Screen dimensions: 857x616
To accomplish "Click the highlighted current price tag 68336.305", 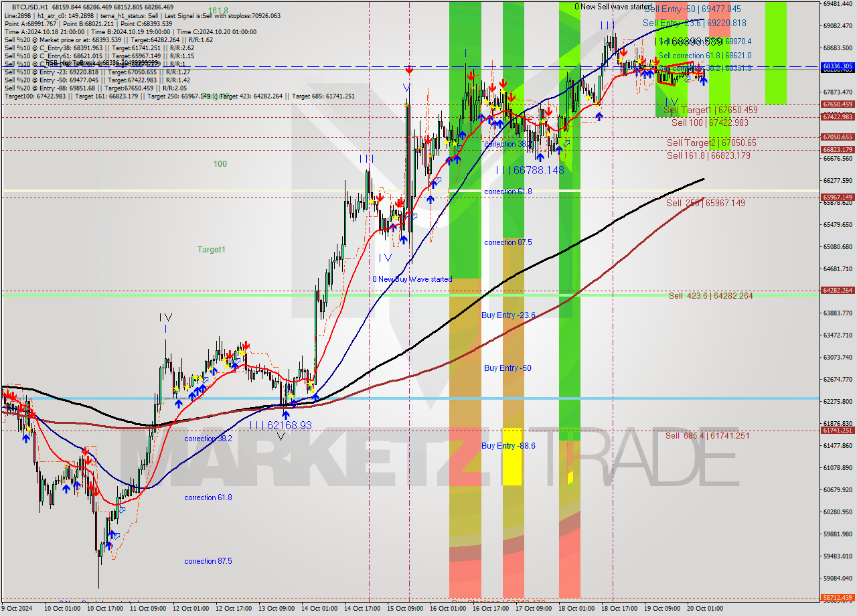I will coord(838,66).
